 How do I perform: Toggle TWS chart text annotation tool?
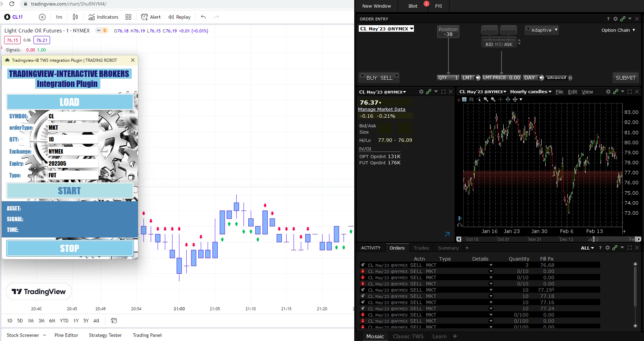[x=464, y=99]
